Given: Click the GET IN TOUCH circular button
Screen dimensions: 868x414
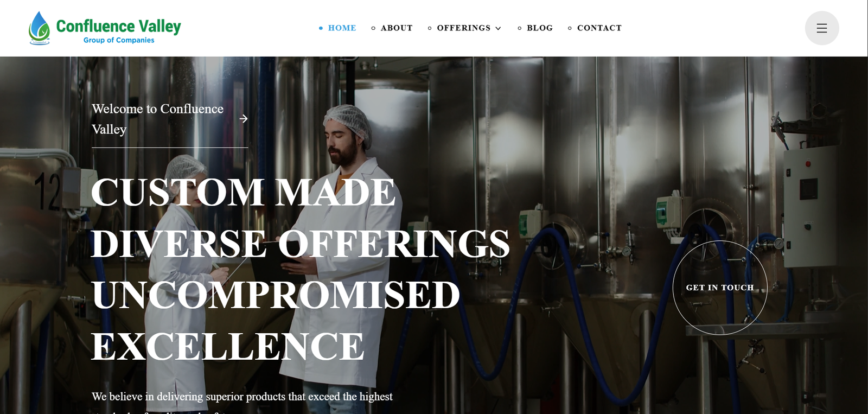Looking at the screenshot, I should (x=720, y=288).
